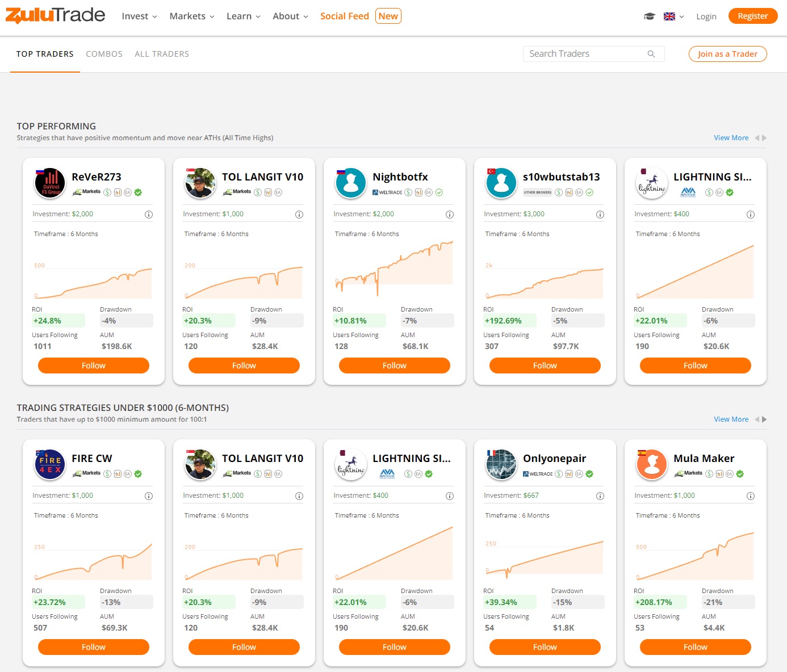This screenshot has height=672, width=787.
Task: Click the Nightbotfx trader name
Action: 400,177
